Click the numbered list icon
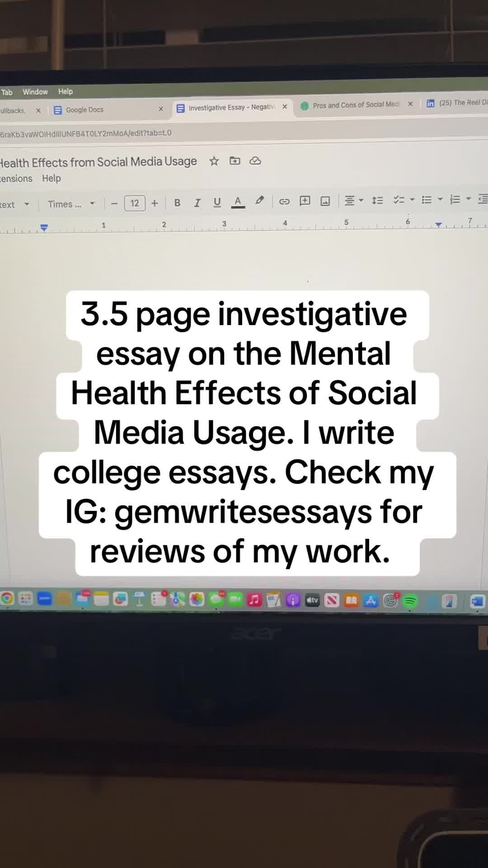The image size is (488, 868). pyautogui.click(x=455, y=199)
